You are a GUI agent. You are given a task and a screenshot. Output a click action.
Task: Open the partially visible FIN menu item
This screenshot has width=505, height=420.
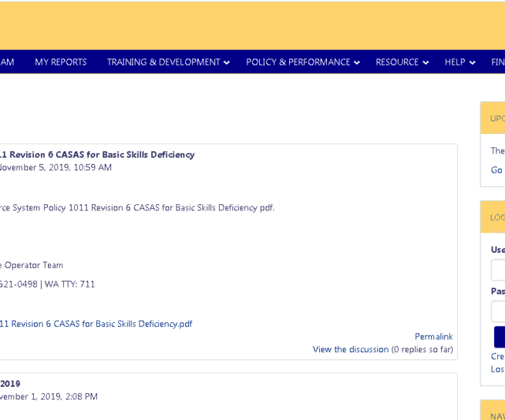pos(497,62)
